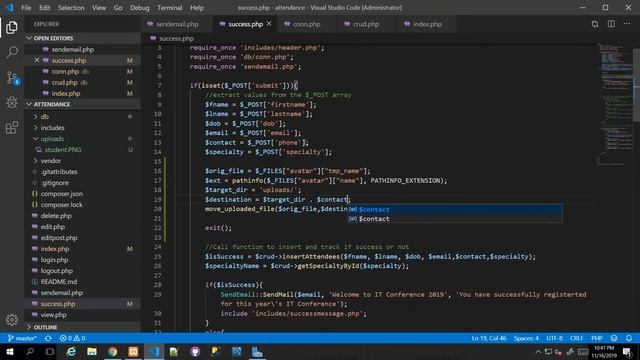Screen dimensions: 640x360
Task: Open README.md in file tree
Action: coord(59,282)
